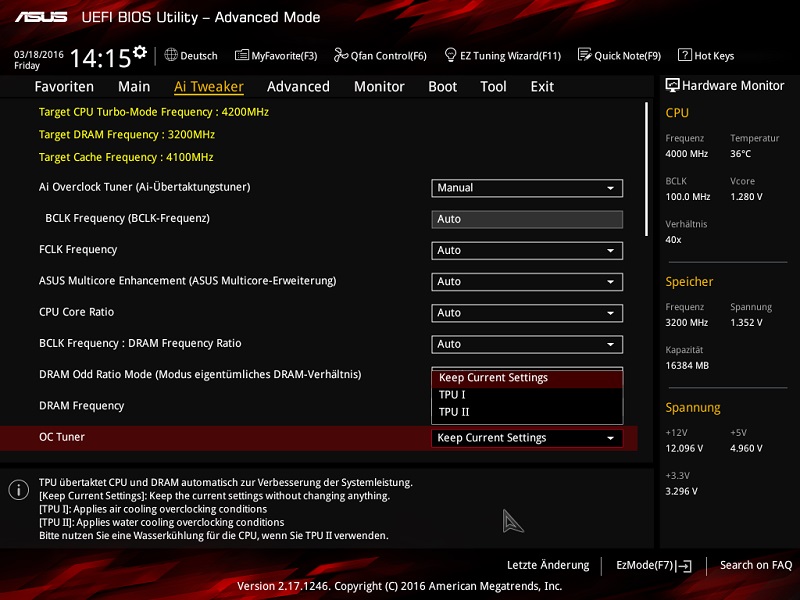
Task: Click FCLK Frequency label
Action: [x=78, y=249]
